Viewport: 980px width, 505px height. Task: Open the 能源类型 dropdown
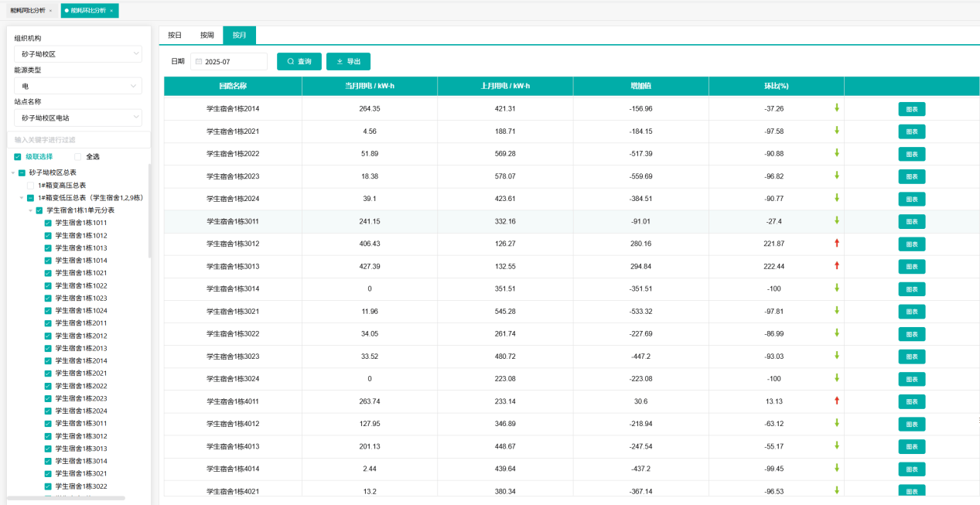(77, 86)
